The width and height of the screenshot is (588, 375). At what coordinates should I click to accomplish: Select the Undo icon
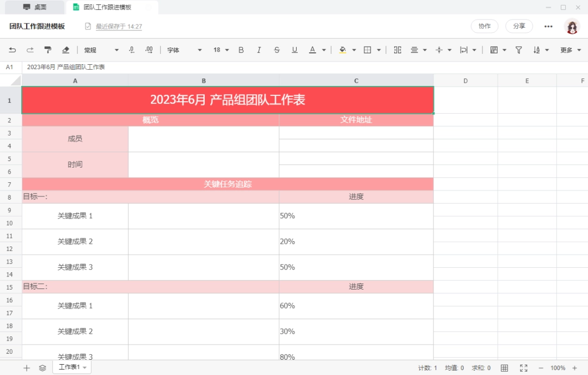click(x=12, y=50)
